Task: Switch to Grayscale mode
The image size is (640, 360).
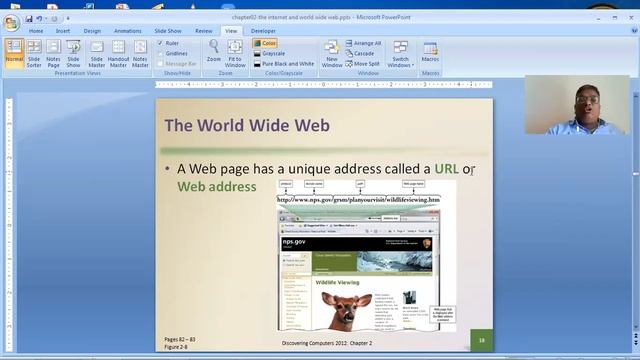Action: (x=269, y=53)
